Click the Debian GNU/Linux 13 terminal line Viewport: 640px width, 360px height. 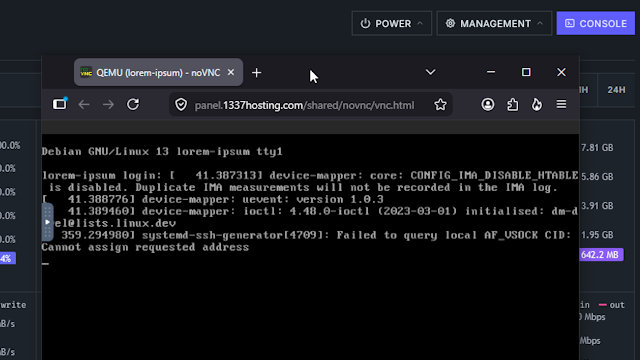click(162, 151)
